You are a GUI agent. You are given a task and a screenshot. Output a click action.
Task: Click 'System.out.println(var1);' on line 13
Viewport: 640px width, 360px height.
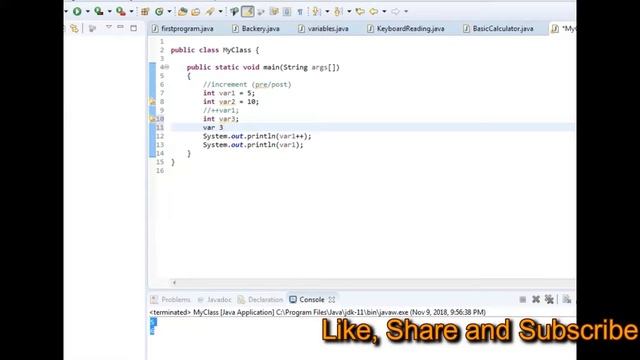click(253, 144)
